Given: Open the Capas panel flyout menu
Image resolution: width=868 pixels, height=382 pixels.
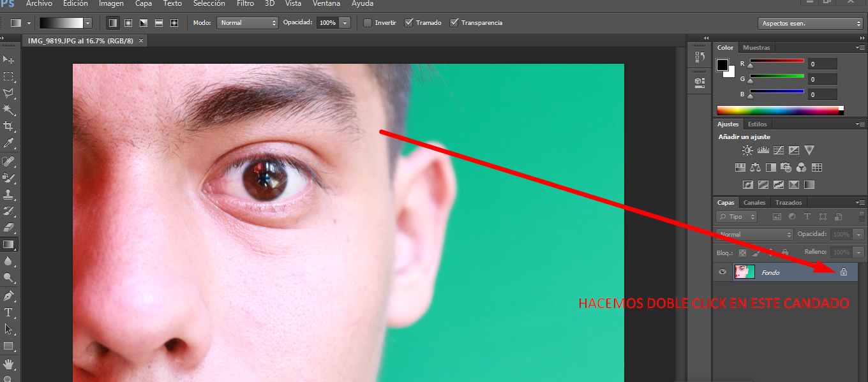Looking at the screenshot, I should (x=860, y=203).
